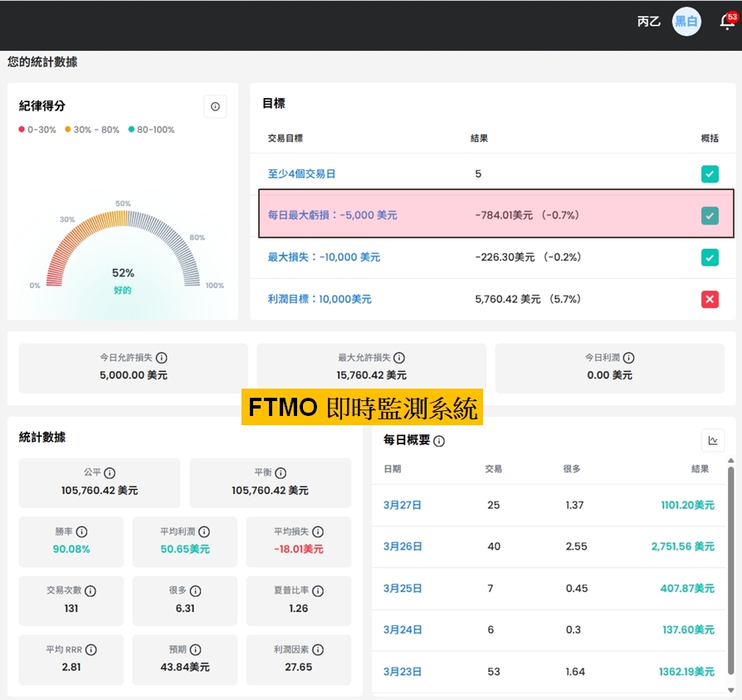Show info for 平衡 balance
The width and height of the screenshot is (742, 700).
pyautogui.click(x=281, y=472)
